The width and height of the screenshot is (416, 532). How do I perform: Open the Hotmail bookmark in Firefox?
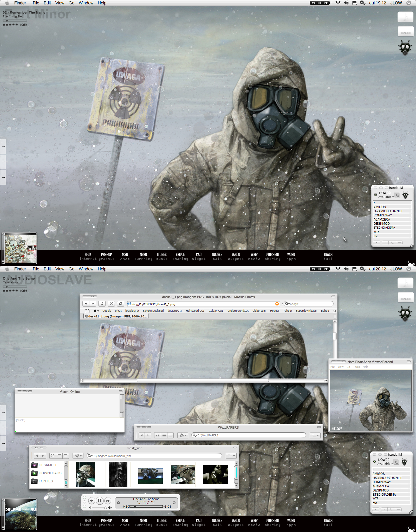point(275,311)
